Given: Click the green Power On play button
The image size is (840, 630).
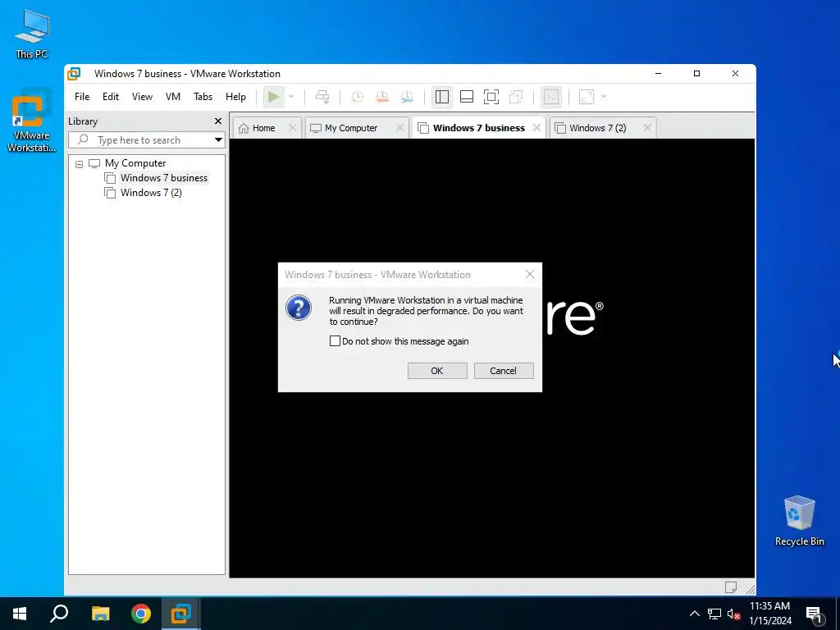Looking at the screenshot, I should (273, 97).
